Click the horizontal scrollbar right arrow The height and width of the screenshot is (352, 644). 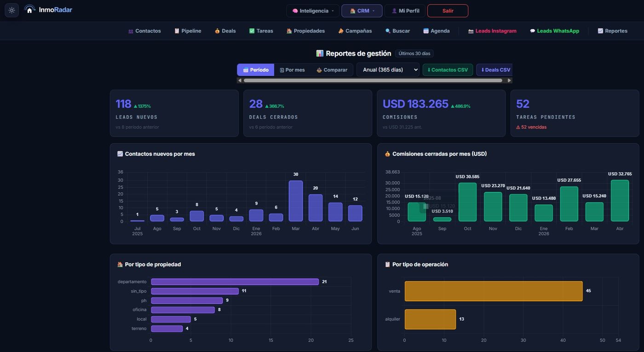pyautogui.click(x=509, y=80)
